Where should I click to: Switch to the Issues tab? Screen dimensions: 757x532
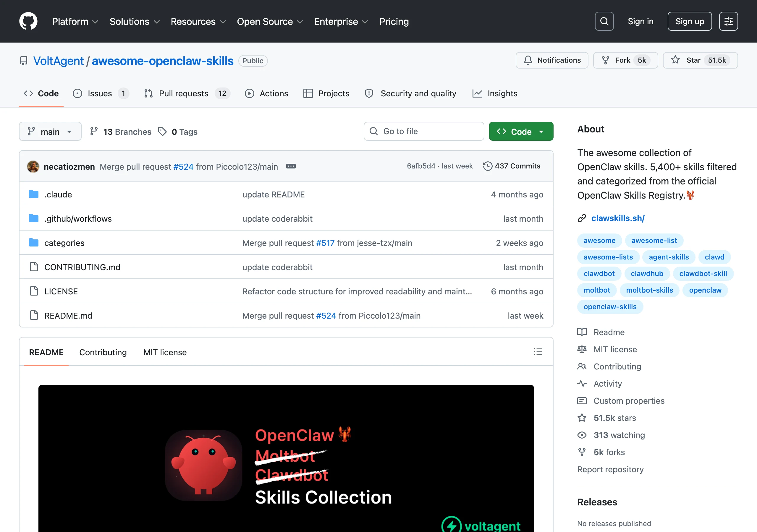coord(101,94)
